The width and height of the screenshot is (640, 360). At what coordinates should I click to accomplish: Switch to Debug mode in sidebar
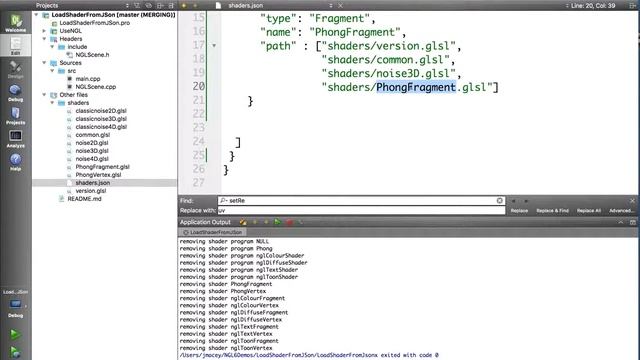[16, 93]
